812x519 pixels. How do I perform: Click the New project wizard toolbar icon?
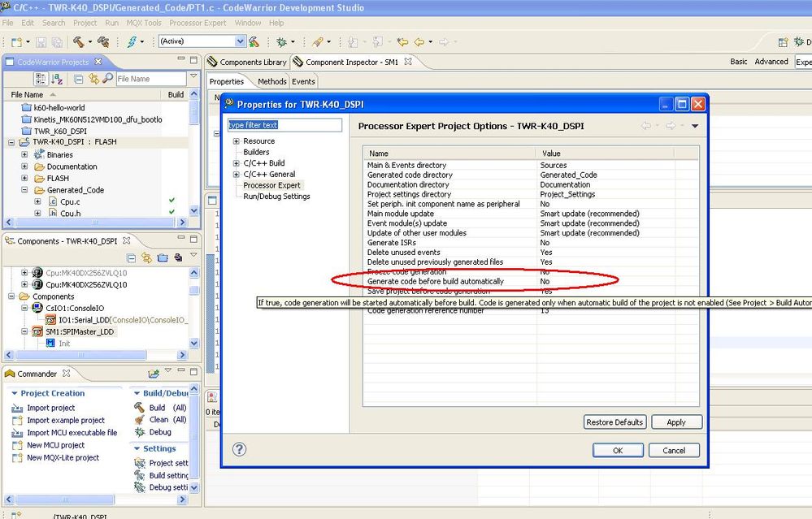point(17,42)
